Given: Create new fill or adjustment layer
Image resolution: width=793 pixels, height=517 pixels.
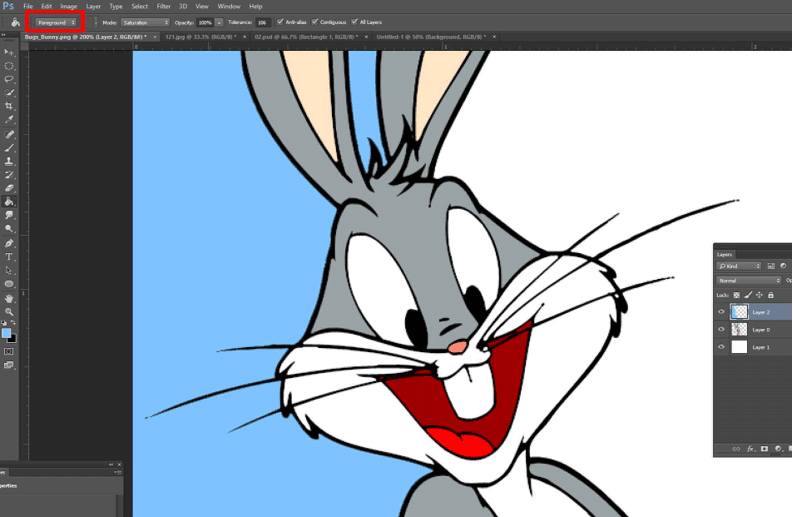Looking at the screenshot, I should point(778,449).
